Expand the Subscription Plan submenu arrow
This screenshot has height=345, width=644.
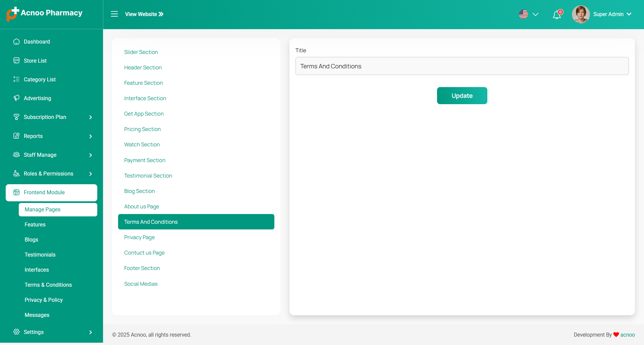91,117
